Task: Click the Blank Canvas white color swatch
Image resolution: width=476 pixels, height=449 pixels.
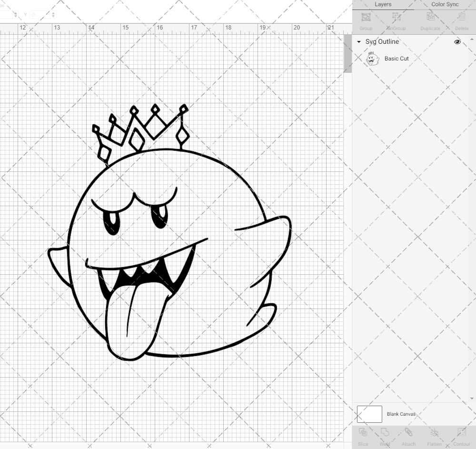Action: (369, 414)
